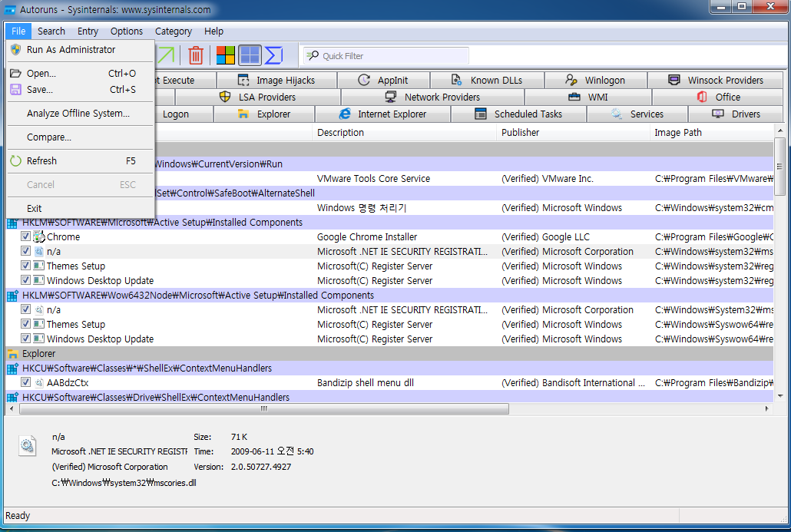Open the Services tab
The image size is (791, 532).
tap(637, 114)
